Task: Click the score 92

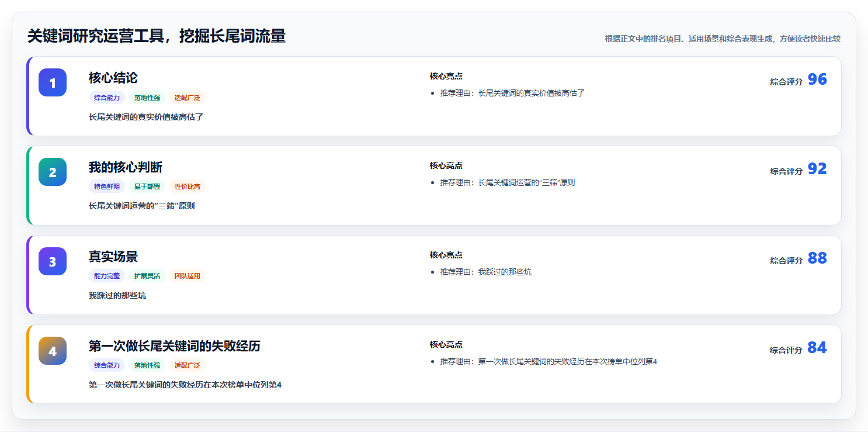Action: pos(817,169)
